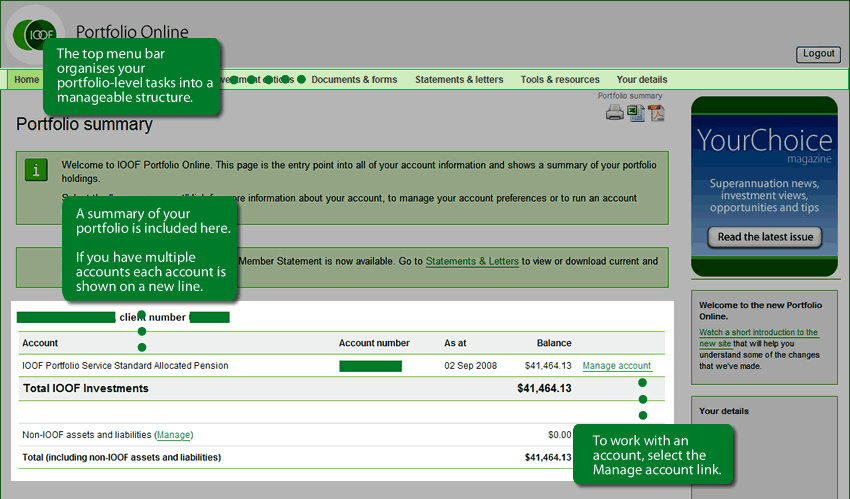Download portfolio summary as PDF
The height and width of the screenshot is (499, 850).
coord(656,113)
